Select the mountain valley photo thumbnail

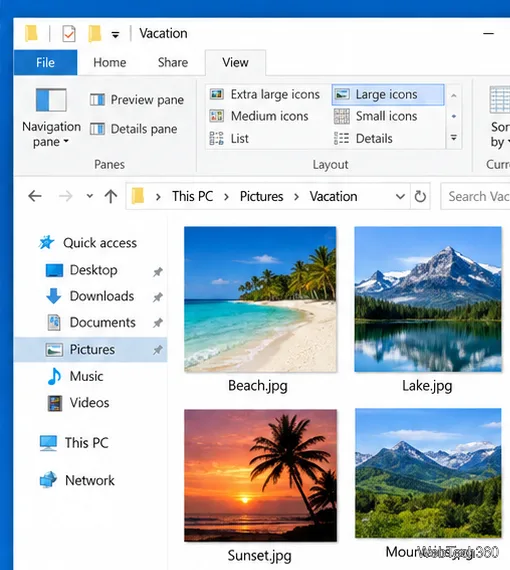click(x=428, y=473)
